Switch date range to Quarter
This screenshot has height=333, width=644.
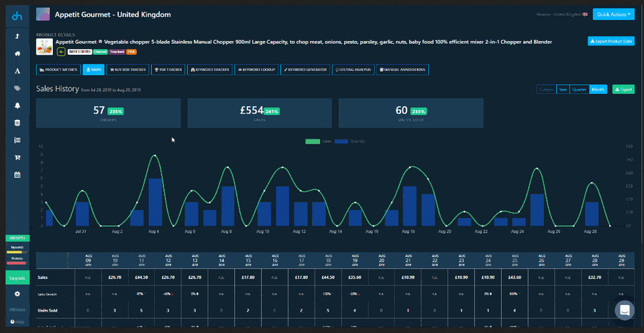578,89
